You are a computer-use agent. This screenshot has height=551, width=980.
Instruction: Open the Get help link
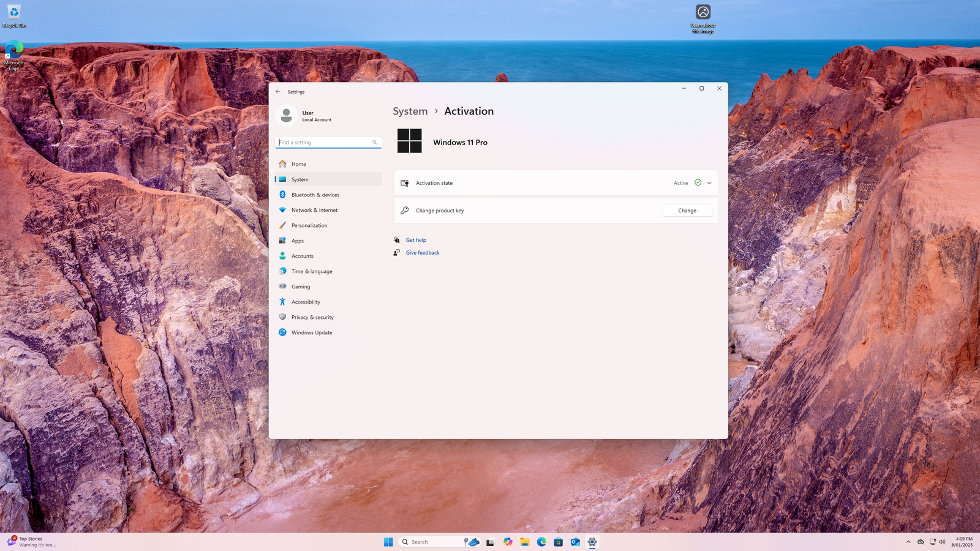(x=416, y=240)
